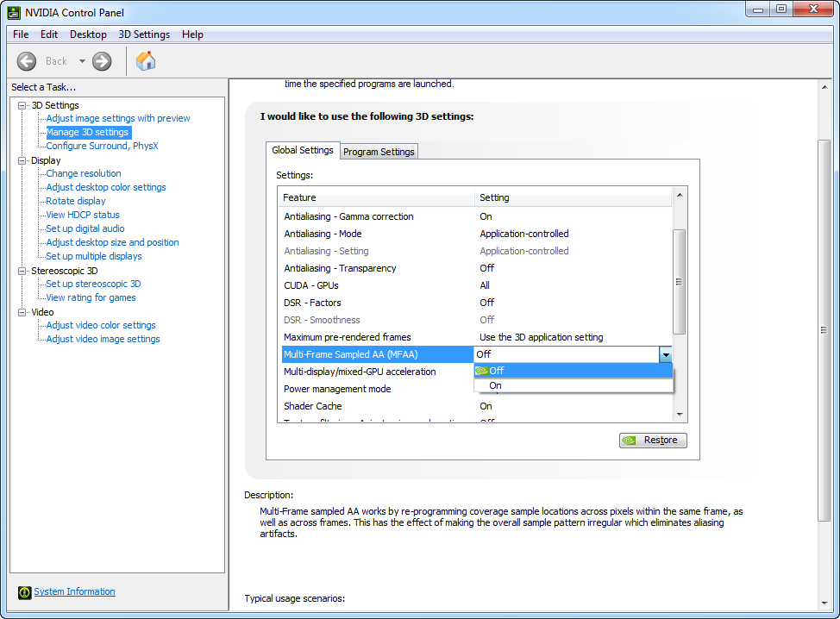This screenshot has width=840, height=619.
Task: Open Adjust image settings with preview
Action: point(118,118)
